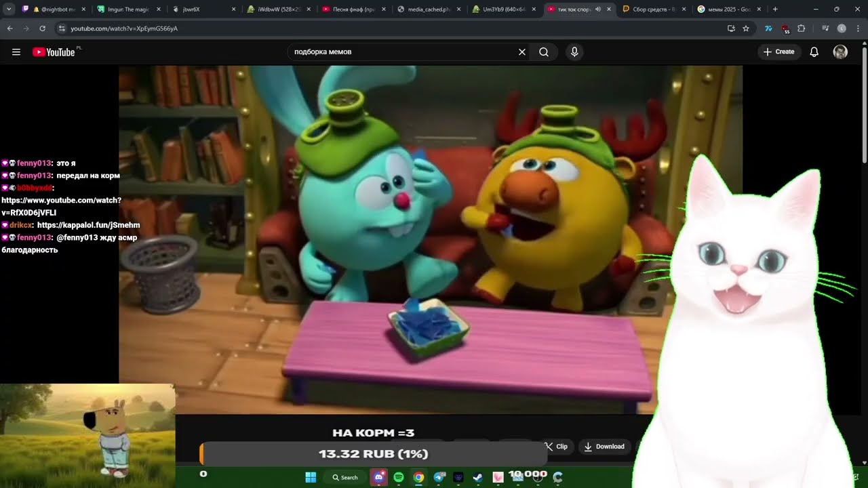Open Telegram from the taskbar
Viewport: 868px width, 488px height.
point(439,477)
